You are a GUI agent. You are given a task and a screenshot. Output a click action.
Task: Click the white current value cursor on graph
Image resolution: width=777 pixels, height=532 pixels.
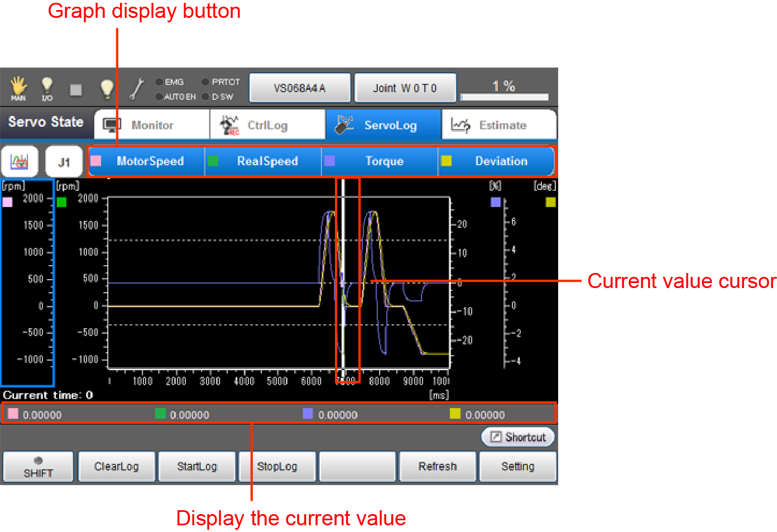pyautogui.click(x=343, y=279)
